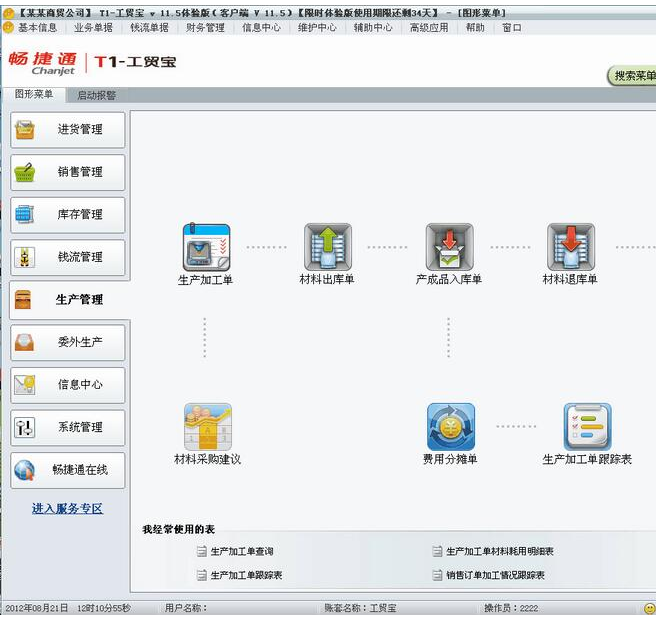
Task: Open the 高级应用 menu
Action: [429, 28]
